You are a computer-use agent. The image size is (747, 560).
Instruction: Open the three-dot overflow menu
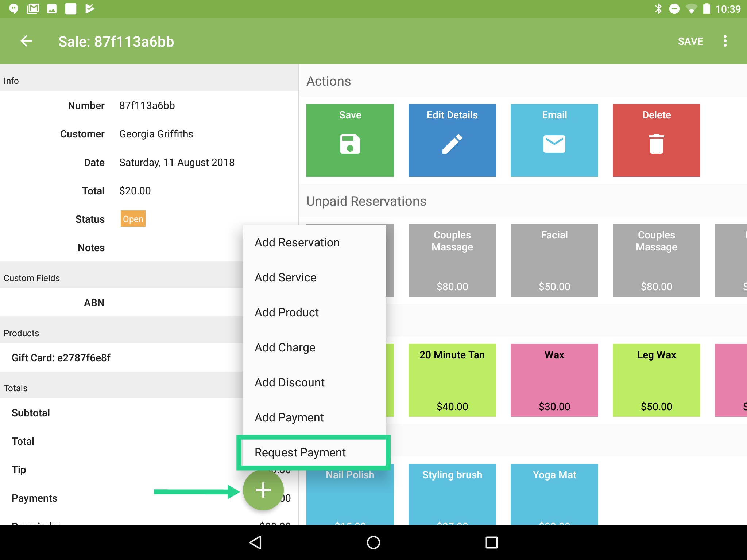pos(725,41)
